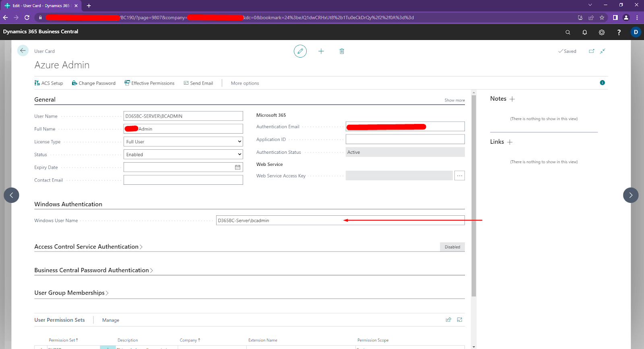This screenshot has height=349, width=644.
Task: Click the page vertical scrollbar
Action: [474, 196]
